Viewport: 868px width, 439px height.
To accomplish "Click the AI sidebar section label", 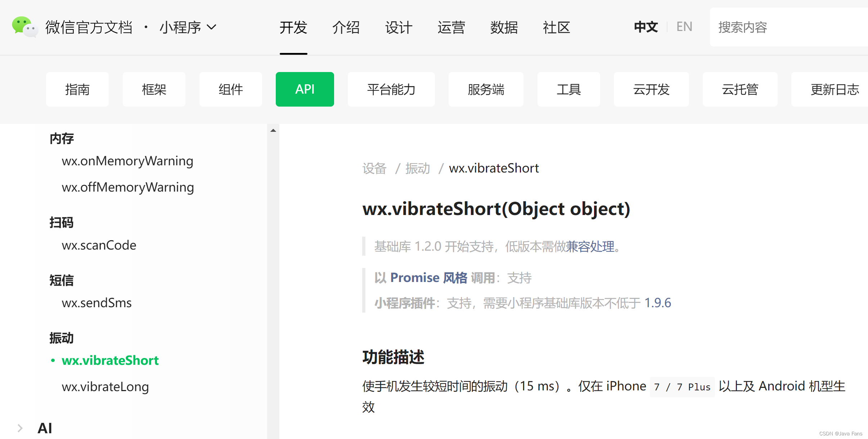I will click(45, 428).
